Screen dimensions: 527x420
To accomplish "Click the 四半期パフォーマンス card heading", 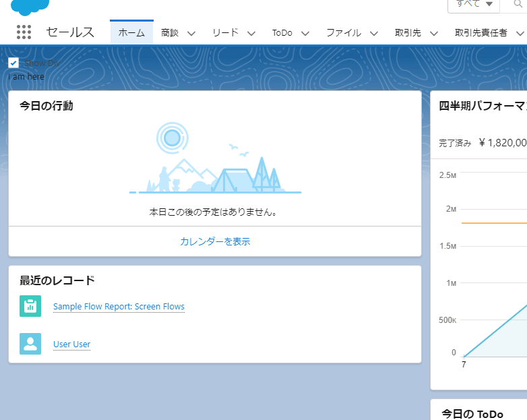I will pos(483,106).
